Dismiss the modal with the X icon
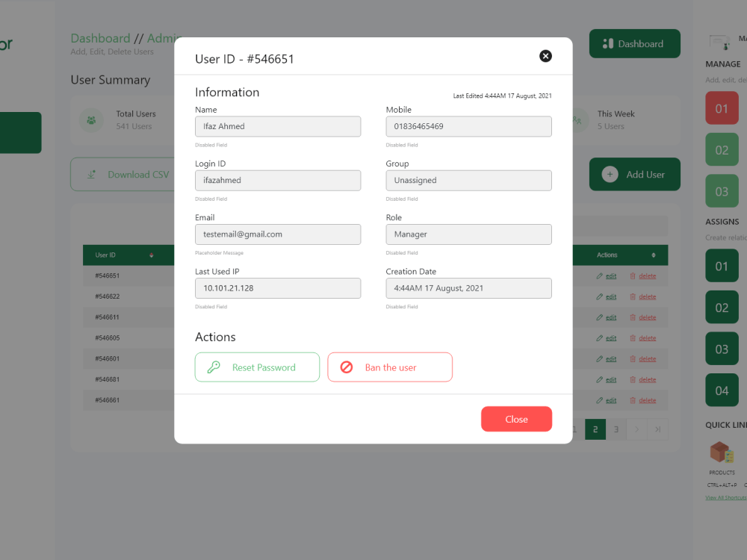Image resolution: width=747 pixels, height=560 pixels. (x=545, y=56)
